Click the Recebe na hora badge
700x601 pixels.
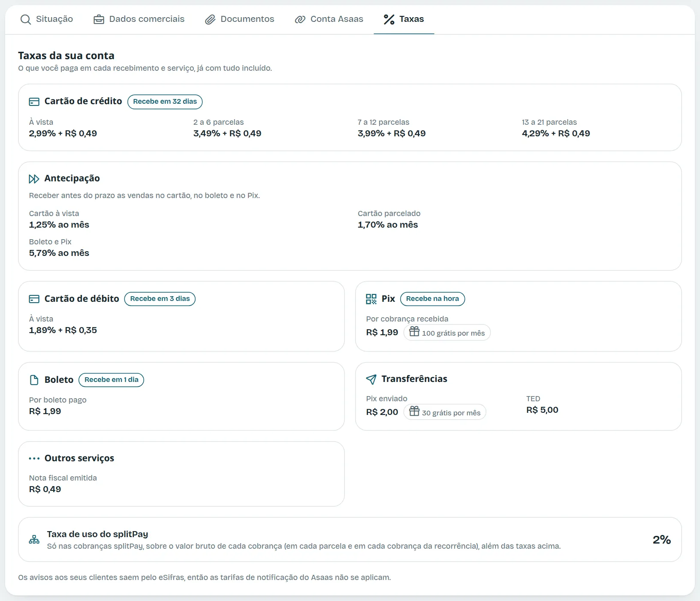pyautogui.click(x=432, y=299)
